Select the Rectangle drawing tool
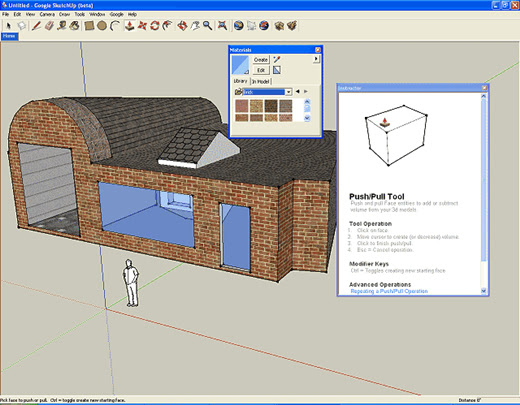Screen dimensions: 520x405 (89, 26)
